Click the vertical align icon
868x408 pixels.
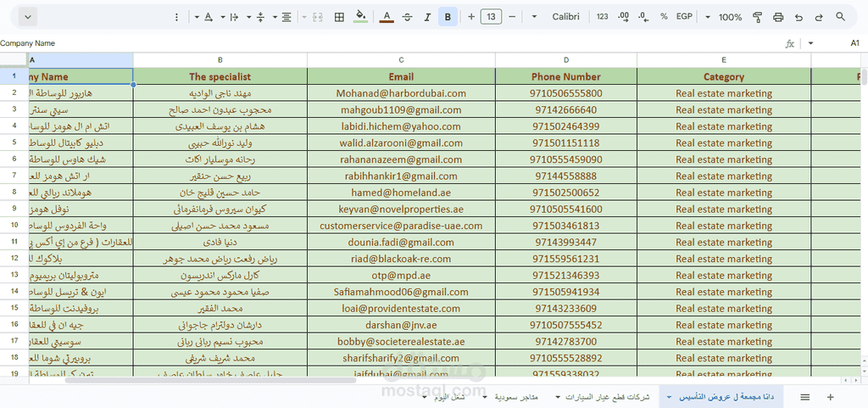(261, 17)
